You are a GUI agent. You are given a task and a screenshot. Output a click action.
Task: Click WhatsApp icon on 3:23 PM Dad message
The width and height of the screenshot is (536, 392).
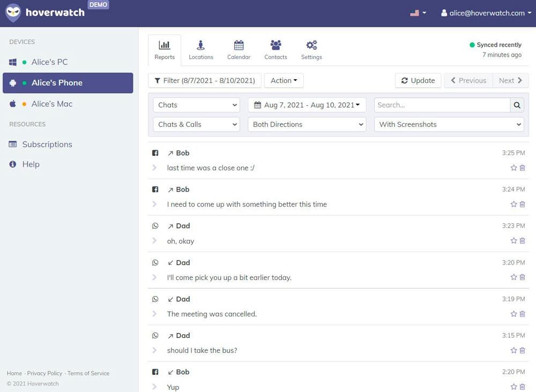coord(155,225)
